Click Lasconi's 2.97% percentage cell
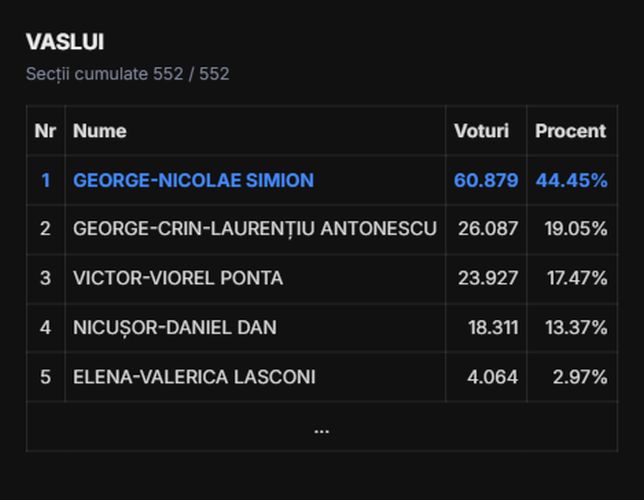This screenshot has height=500, width=644. pyautogui.click(x=580, y=377)
